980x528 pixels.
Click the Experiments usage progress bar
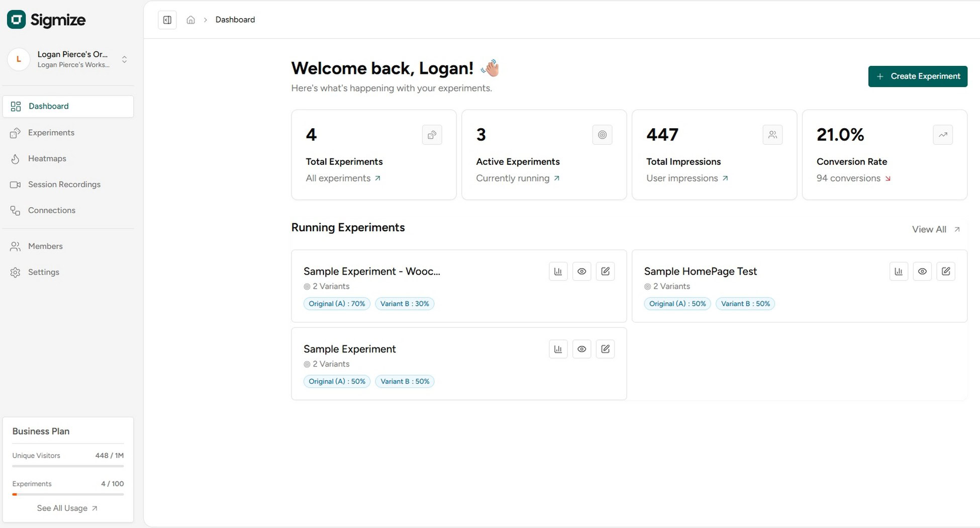point(68,494)
